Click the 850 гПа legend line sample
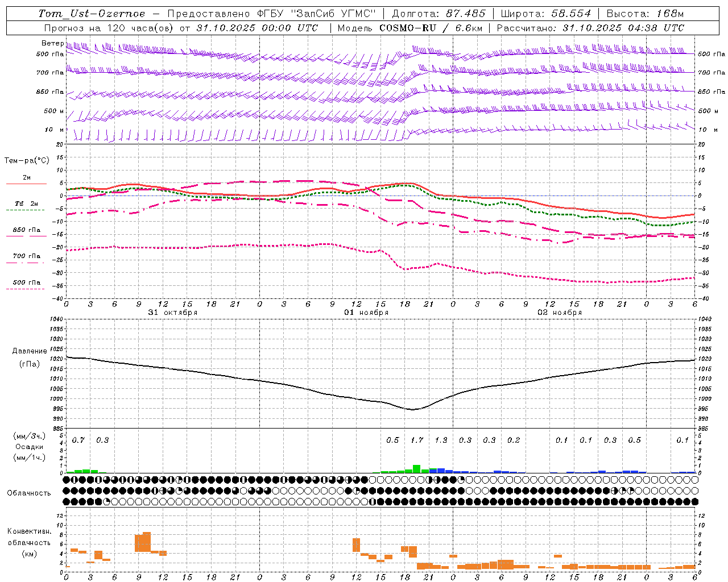This screenshot has width=728, height=582. pyautogui.click(x=26, y=236)
